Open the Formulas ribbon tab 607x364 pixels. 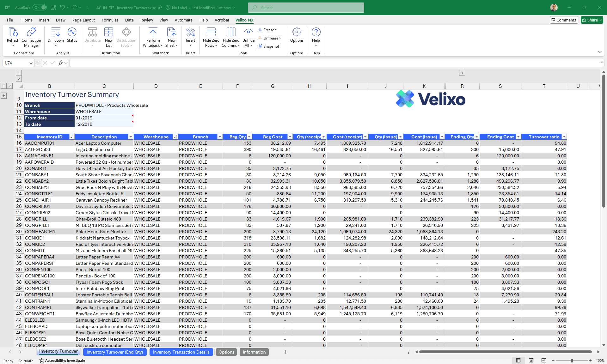click(x=110, y=20)
